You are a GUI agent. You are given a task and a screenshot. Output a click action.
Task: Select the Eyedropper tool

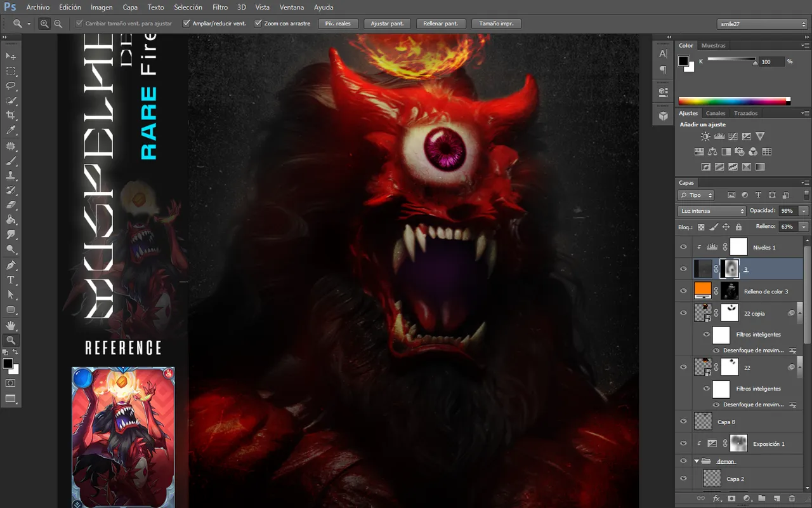11,130
